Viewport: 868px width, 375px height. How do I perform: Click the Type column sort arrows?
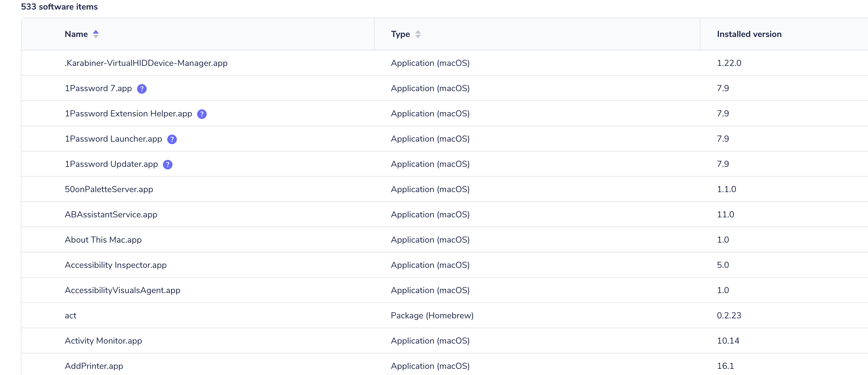(417, 34)
